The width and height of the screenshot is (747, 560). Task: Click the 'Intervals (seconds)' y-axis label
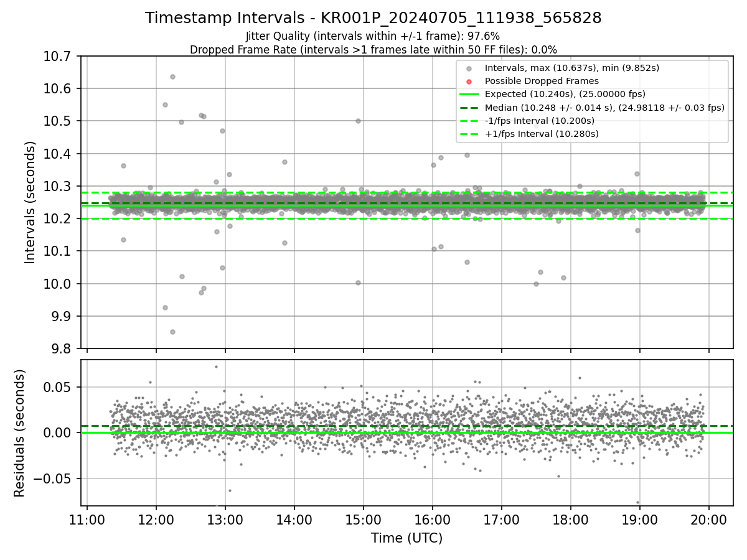pos(31,202)
